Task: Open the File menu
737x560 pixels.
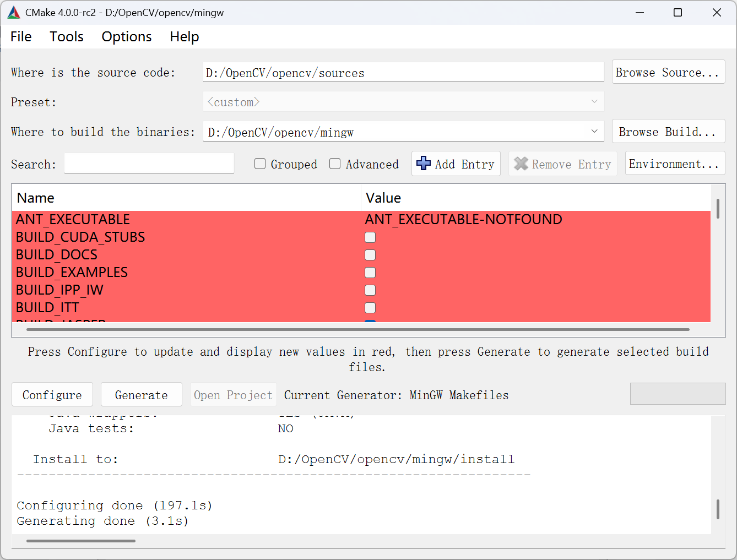Action: click(x=21, y=36)
